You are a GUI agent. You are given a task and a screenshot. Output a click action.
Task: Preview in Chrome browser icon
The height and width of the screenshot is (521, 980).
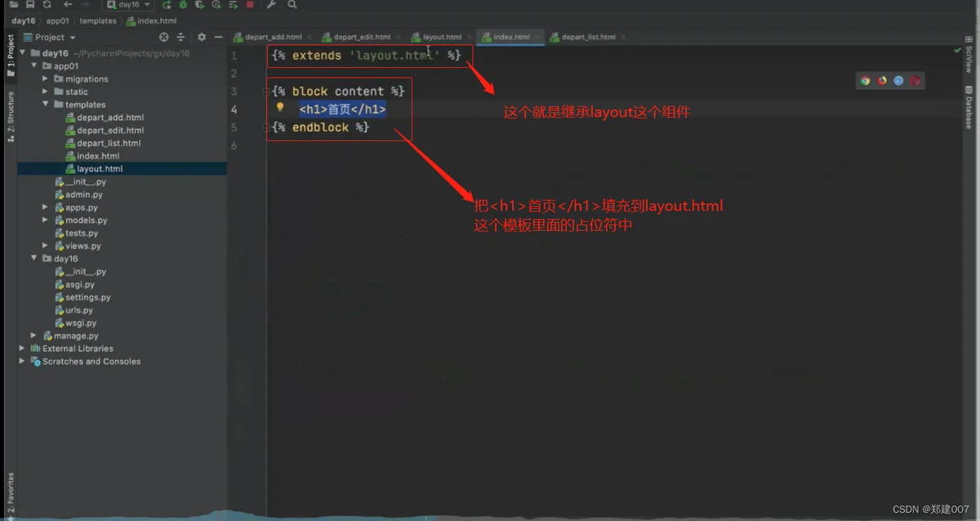[x=865, y=80]
